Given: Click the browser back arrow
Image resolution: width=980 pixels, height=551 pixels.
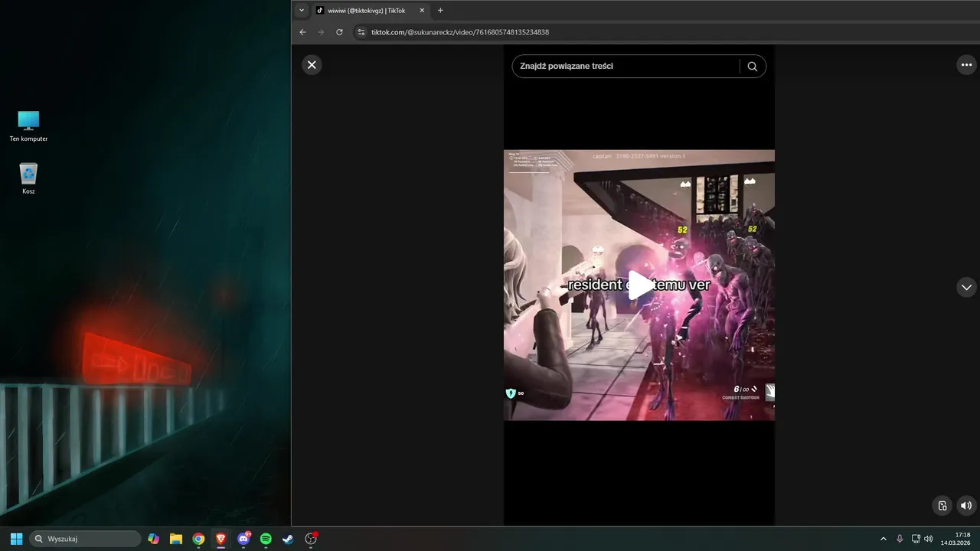Looking at the screenshot, I should [x=302, y=32].
